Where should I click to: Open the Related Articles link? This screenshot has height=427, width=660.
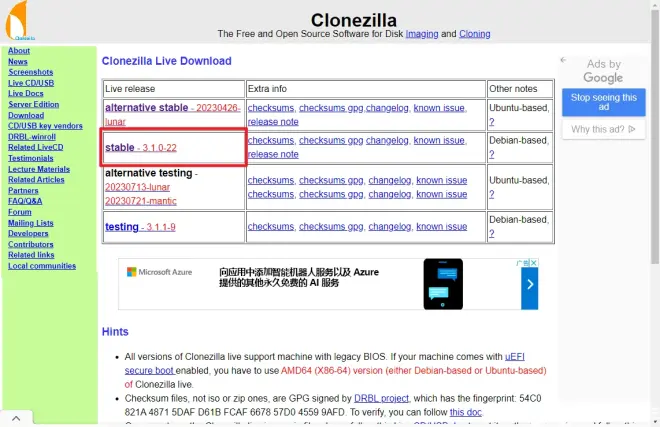pos(36,180)
